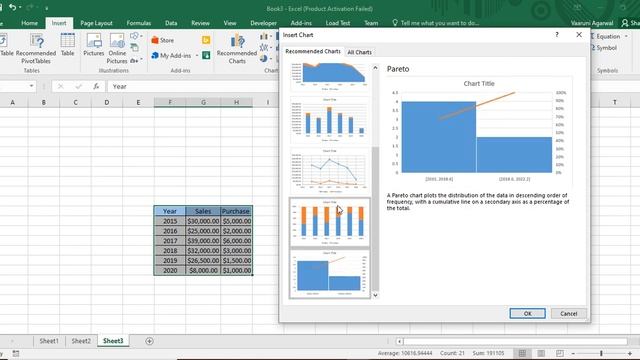The height and width of the screenshot is (360, 640).
Task: Confirm the formula bar entry
Action: [78, 86]
